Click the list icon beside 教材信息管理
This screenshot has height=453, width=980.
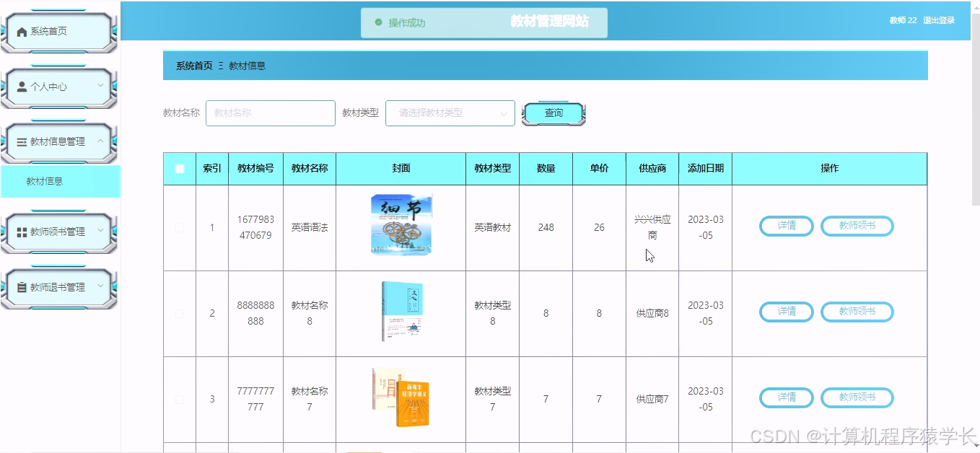pos(22,142)
